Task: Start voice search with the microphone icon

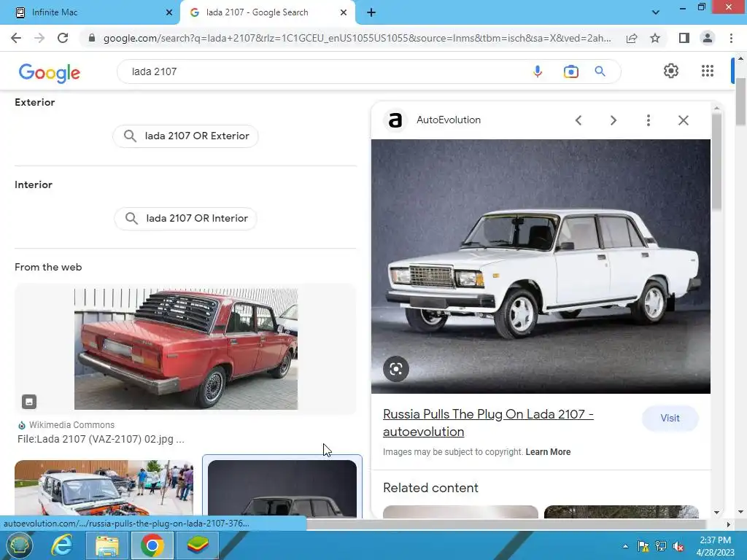Action: tap(538, 71)
